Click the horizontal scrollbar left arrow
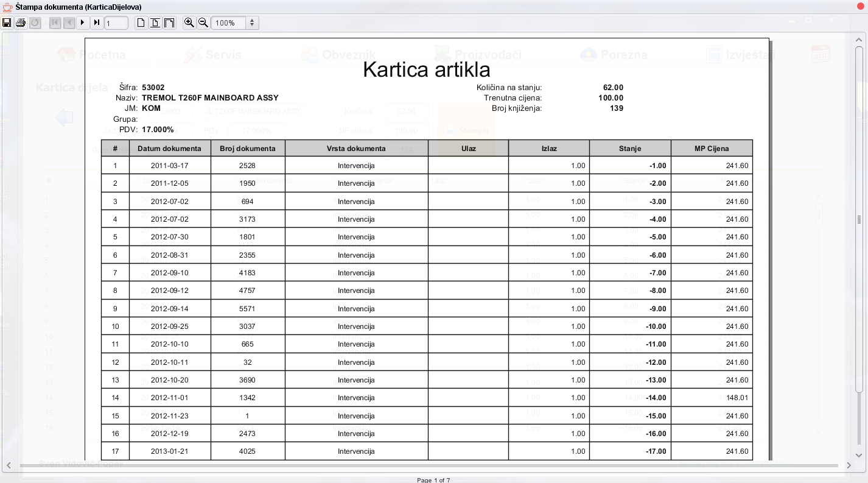 tap(9, 465)
